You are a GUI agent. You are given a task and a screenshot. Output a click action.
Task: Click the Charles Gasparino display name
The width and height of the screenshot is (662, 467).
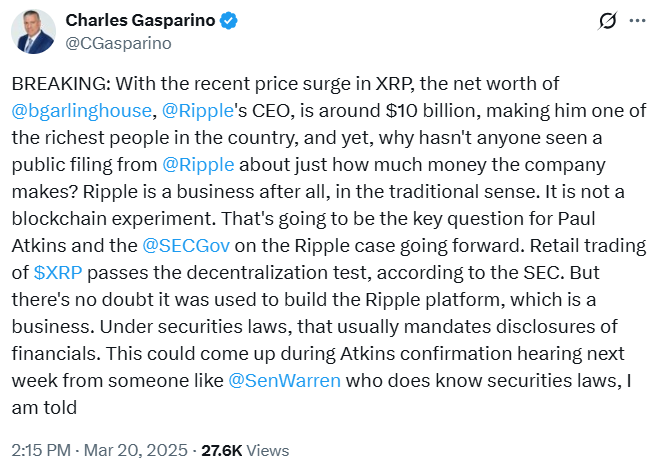140,20
